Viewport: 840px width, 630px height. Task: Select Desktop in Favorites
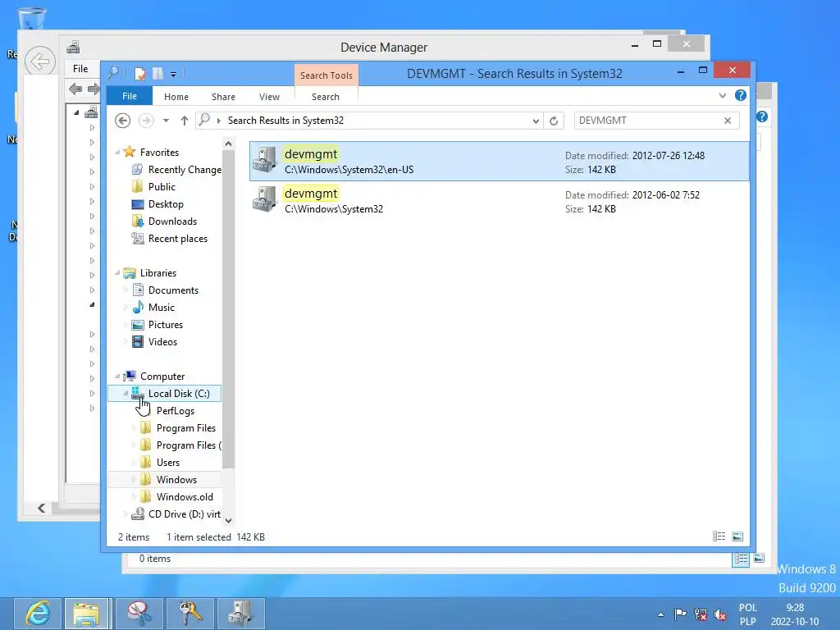tap(157, 204)
